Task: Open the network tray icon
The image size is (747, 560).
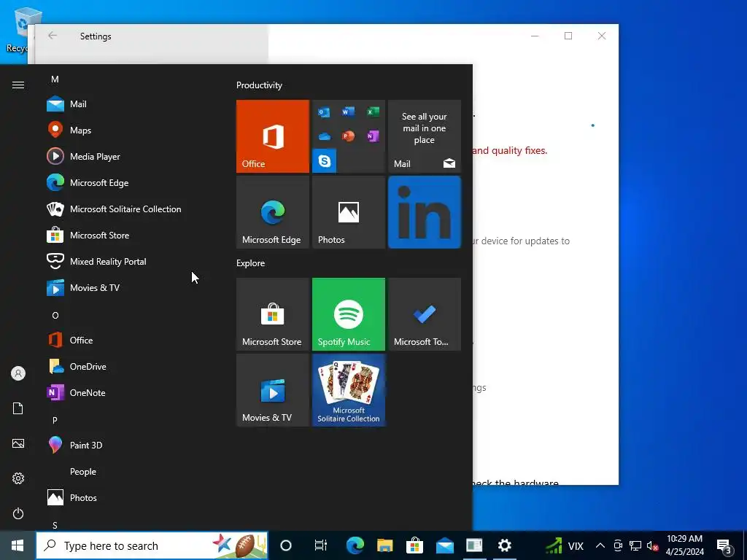Action: click(635, 545)
